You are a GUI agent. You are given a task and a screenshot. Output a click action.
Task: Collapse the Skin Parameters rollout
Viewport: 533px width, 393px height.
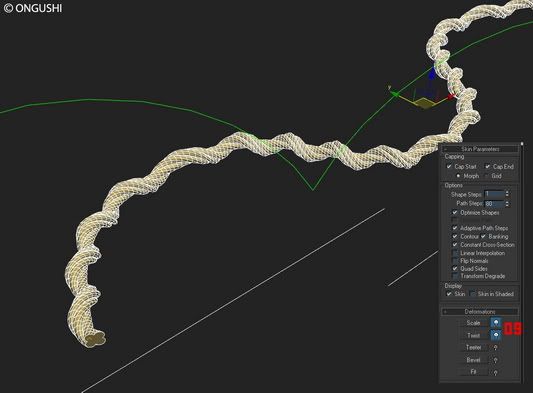480,149
